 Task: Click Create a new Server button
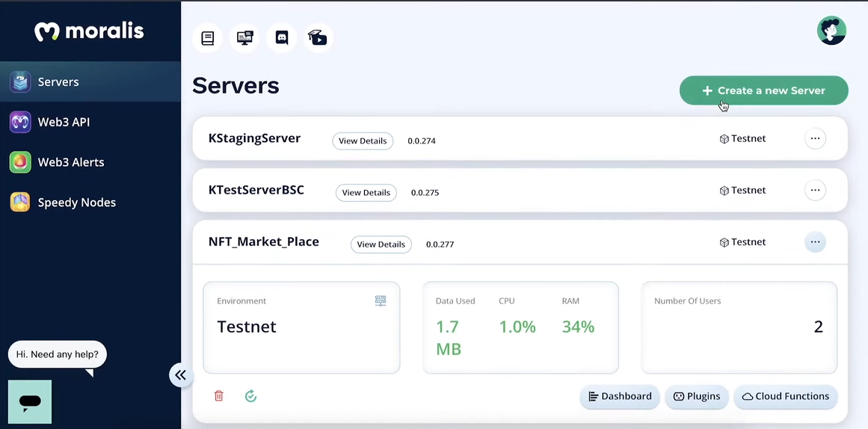(x=764, y=90)
